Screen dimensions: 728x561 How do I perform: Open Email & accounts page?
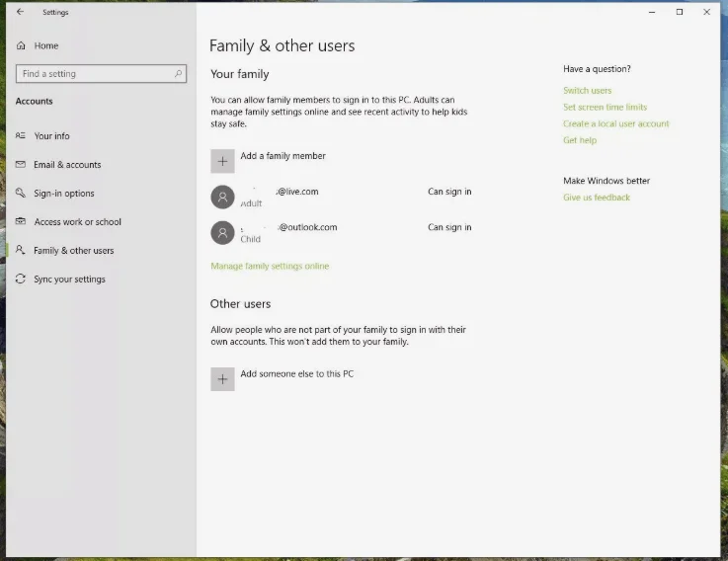point(67,164)
